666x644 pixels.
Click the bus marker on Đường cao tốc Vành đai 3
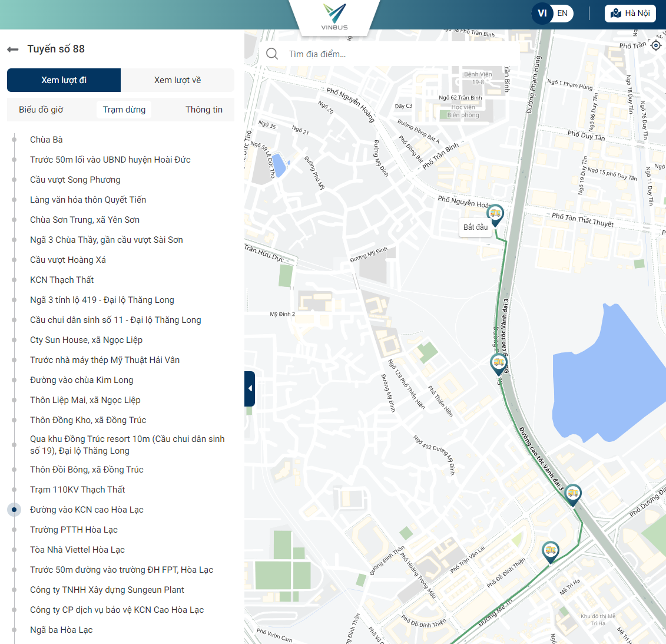499,365
